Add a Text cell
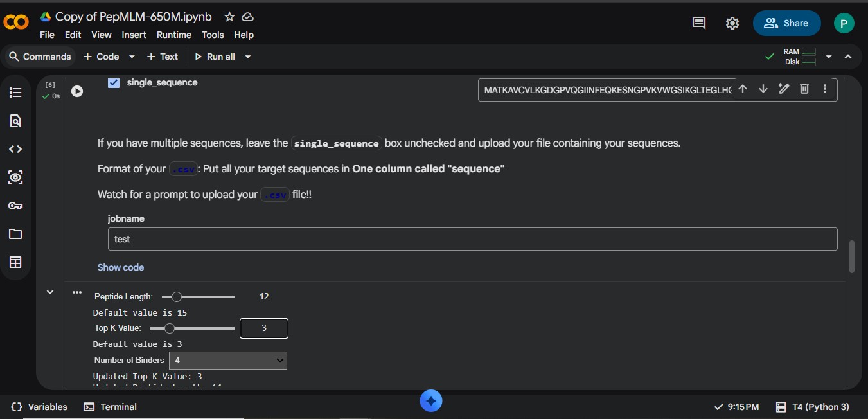The height and width of the screenshot is (419, 868). (163, 57)
